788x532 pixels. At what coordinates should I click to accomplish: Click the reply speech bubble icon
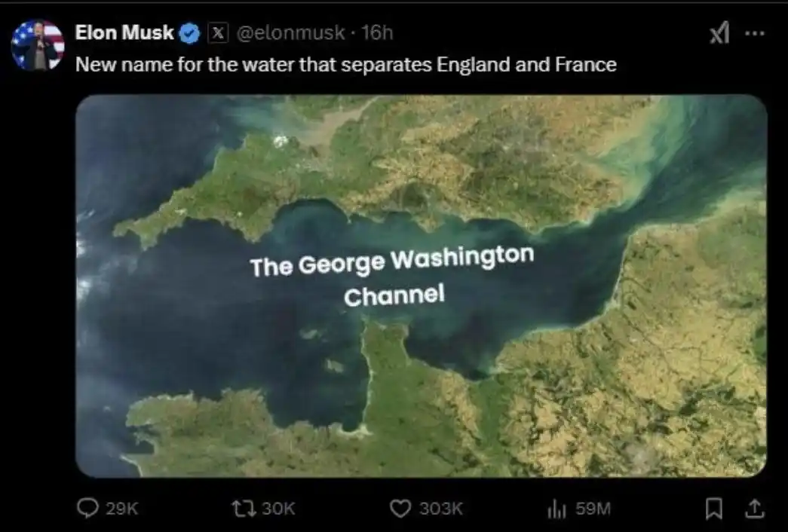[x=88, y=509]
